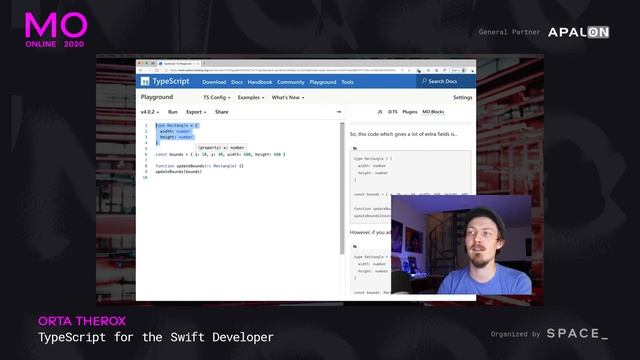The image size is (640, 360).
Task: Open the Community navigation link
Action: pyautogui.click(x=291, y=82)
